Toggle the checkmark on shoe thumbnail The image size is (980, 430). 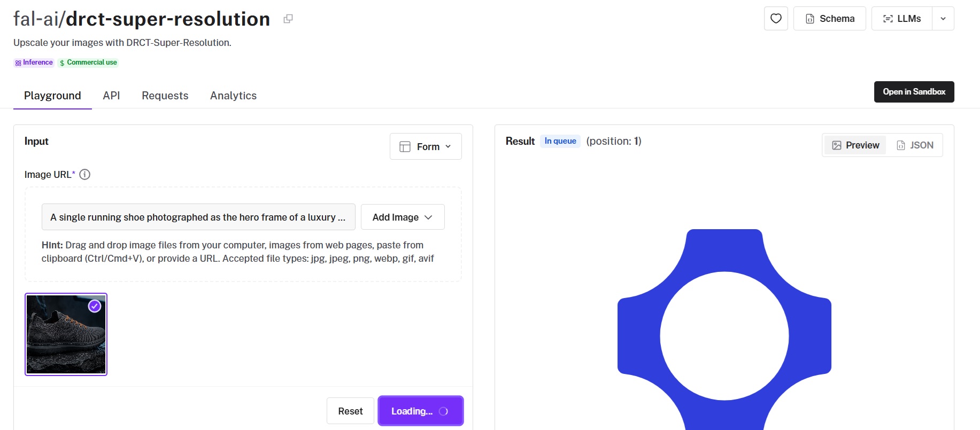coord(95,306)
